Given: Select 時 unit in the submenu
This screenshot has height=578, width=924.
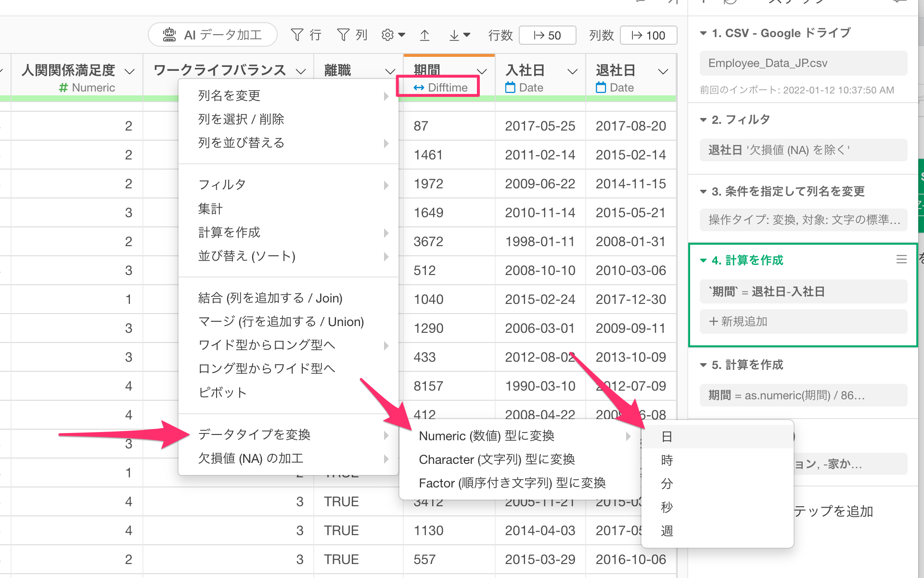Looking at the screenshot, I should 718,460.
